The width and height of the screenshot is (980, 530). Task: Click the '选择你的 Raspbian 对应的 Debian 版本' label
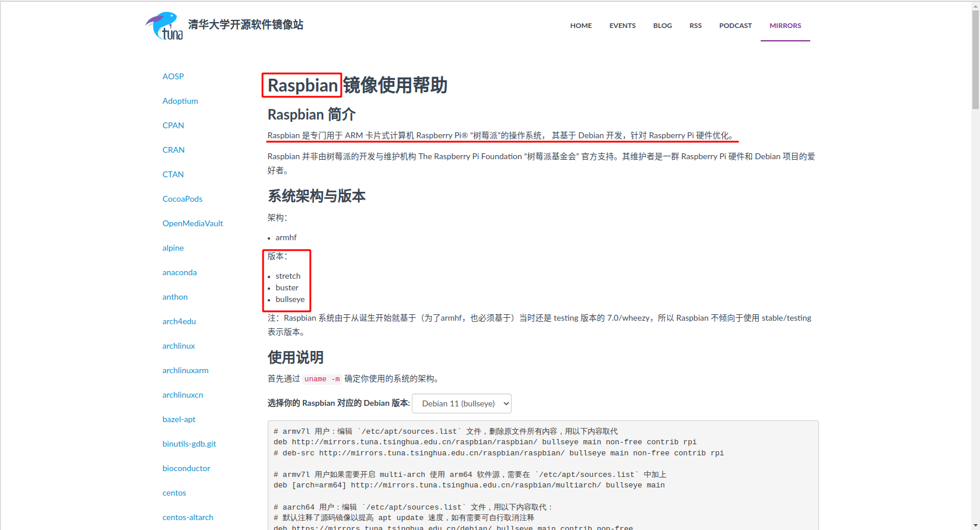pos(339,403)
